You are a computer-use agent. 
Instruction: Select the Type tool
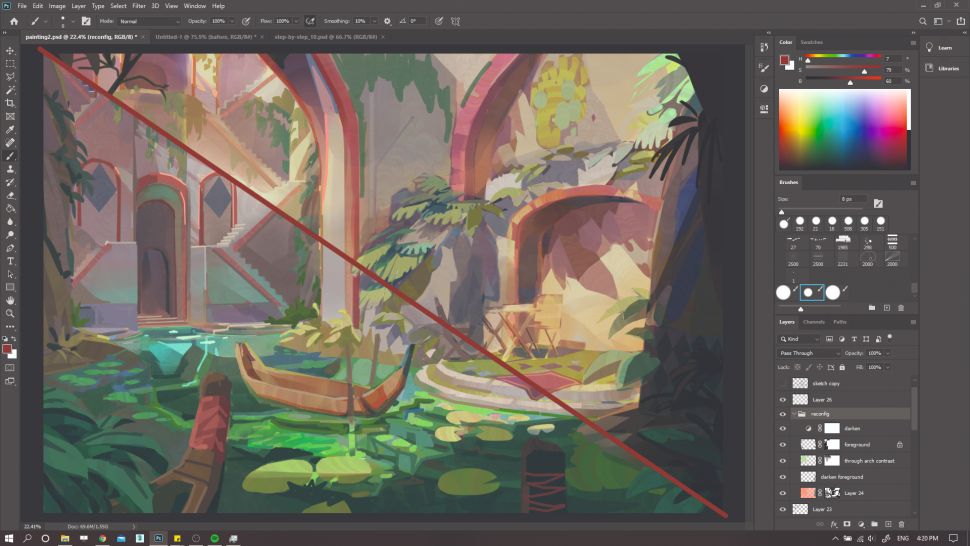click(10, 261)
